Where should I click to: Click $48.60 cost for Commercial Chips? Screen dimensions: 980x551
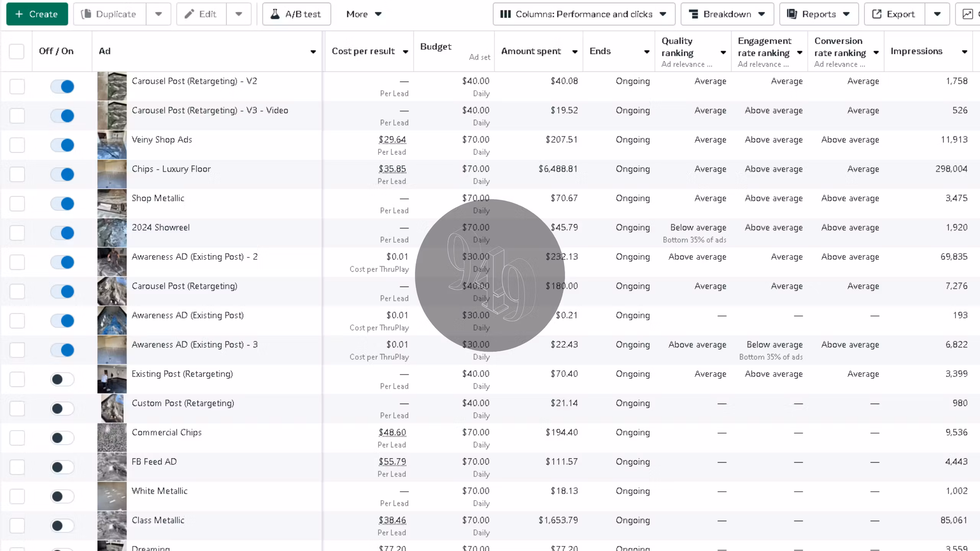click(392, 432)
